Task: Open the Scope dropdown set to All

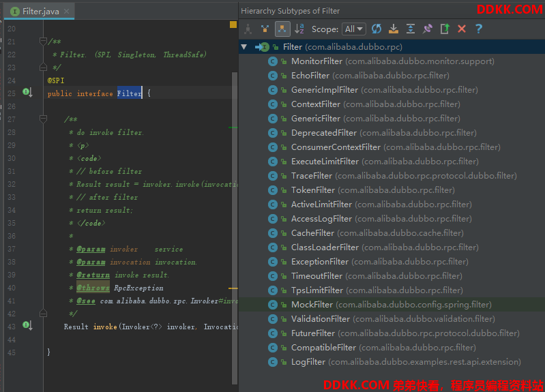Action: [354, 29]
